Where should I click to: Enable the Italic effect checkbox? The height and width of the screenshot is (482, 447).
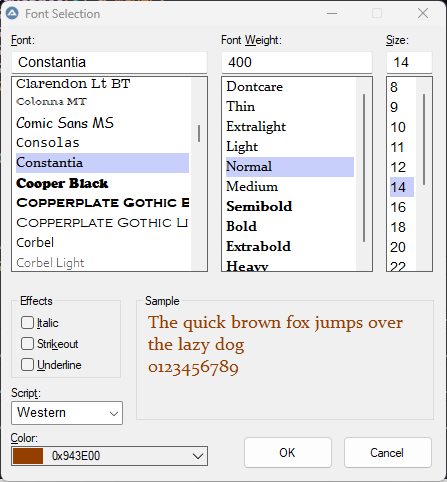click(27, 323)
